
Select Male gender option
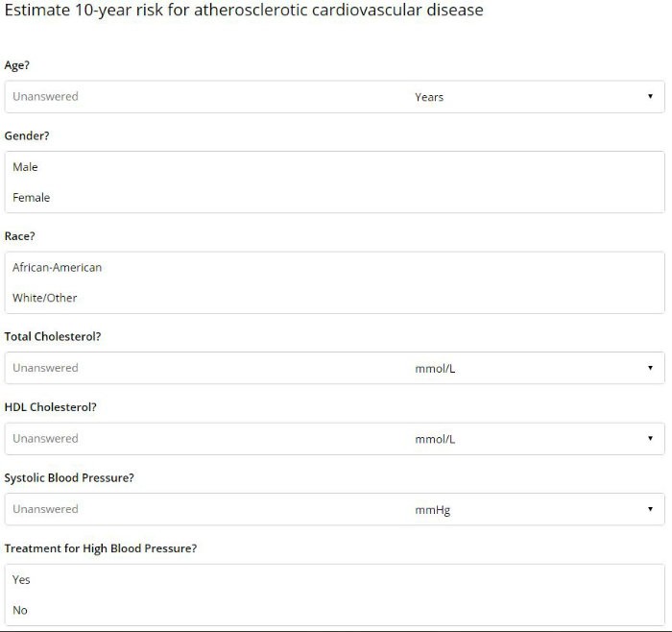click(x=26, y=167)
